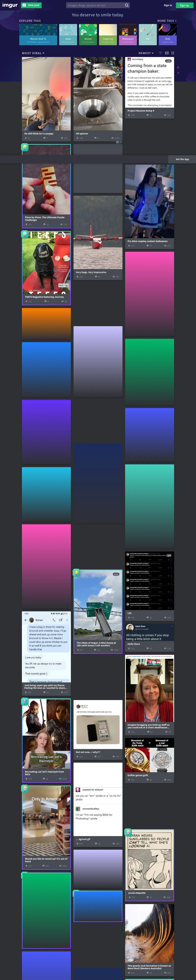This screenshot has height=980, width=196.
Task: Click the star badge on the puzzle post
Action: point(25,147)
